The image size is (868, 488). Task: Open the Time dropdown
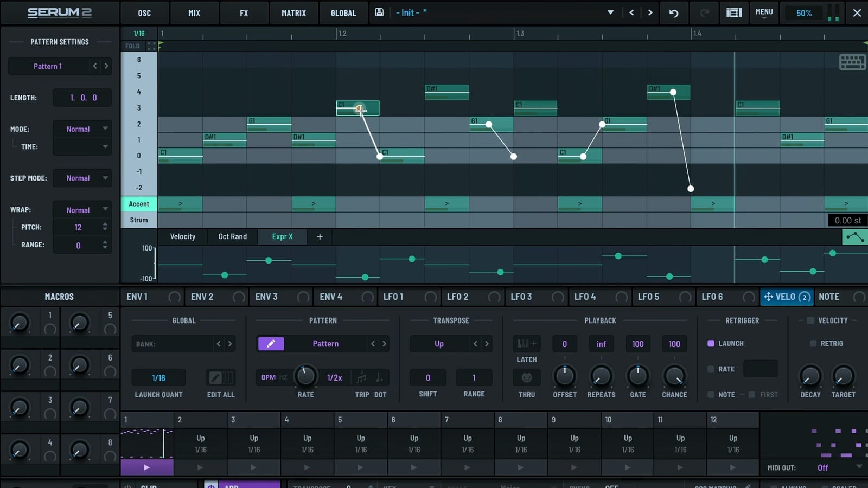coord(82,146)
